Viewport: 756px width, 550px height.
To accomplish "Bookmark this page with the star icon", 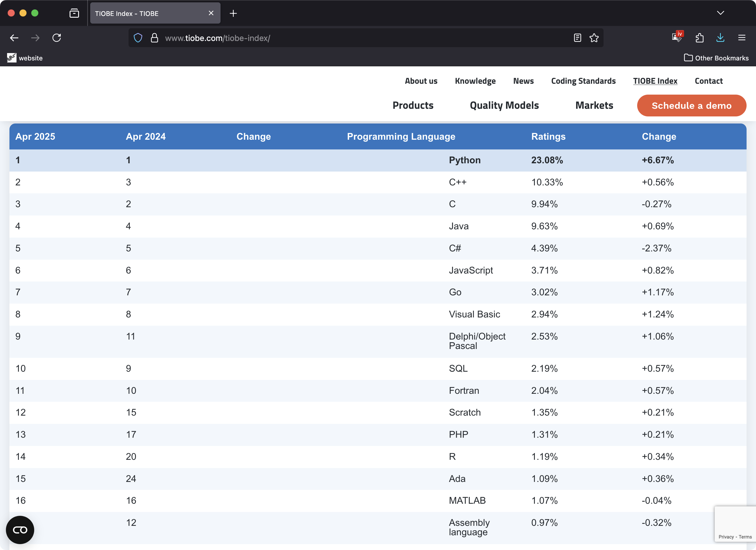I will [594, 38].
